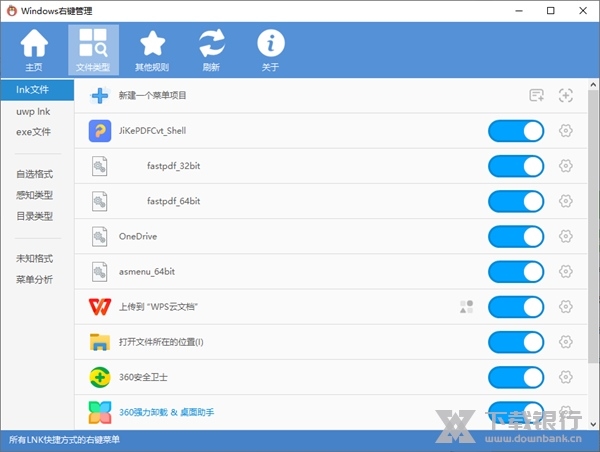600x452 pixels.
Task: Click the OneDrive item name
Action: tap(138, 237)
